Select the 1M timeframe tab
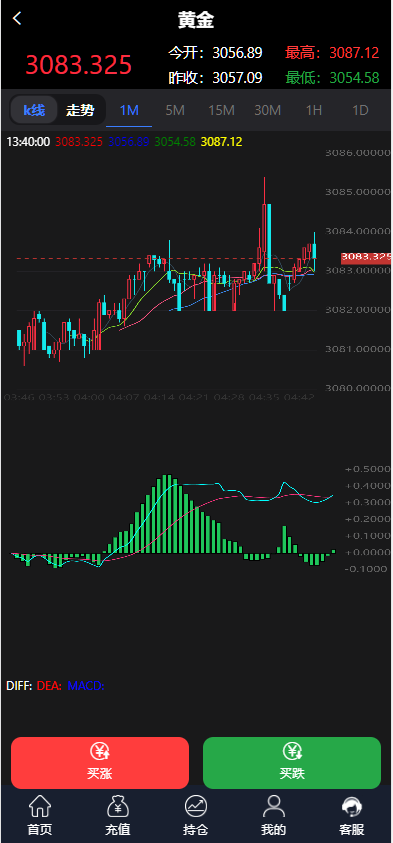Viewport: 393px width, 843px height. tap(129, 111)
